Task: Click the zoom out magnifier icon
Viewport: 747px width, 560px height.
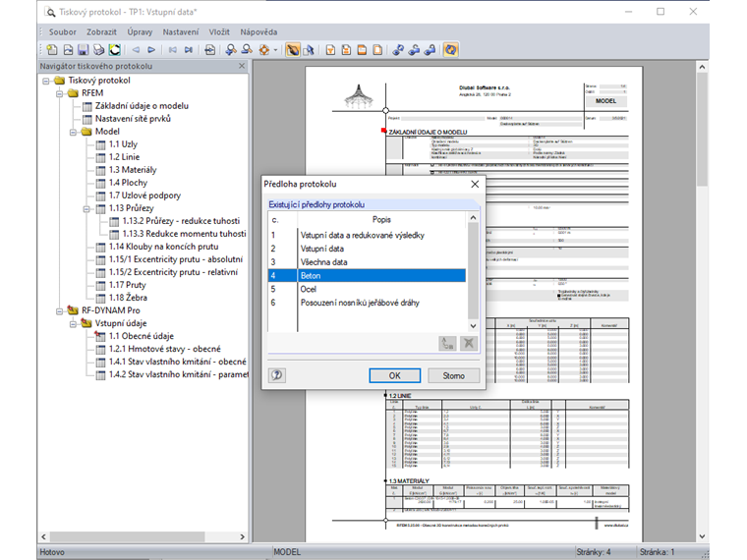Action: tap(247, 49)
